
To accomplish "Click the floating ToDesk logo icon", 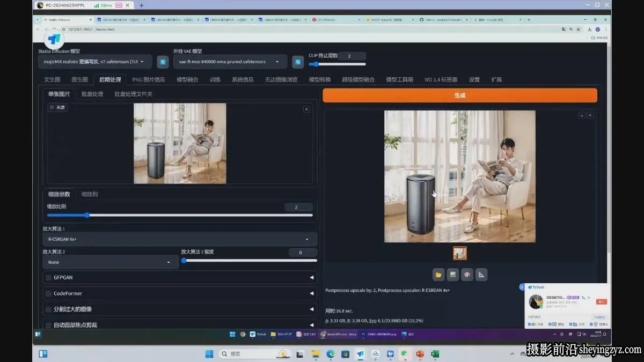I will pyautogui.click(x=54, y=39).
